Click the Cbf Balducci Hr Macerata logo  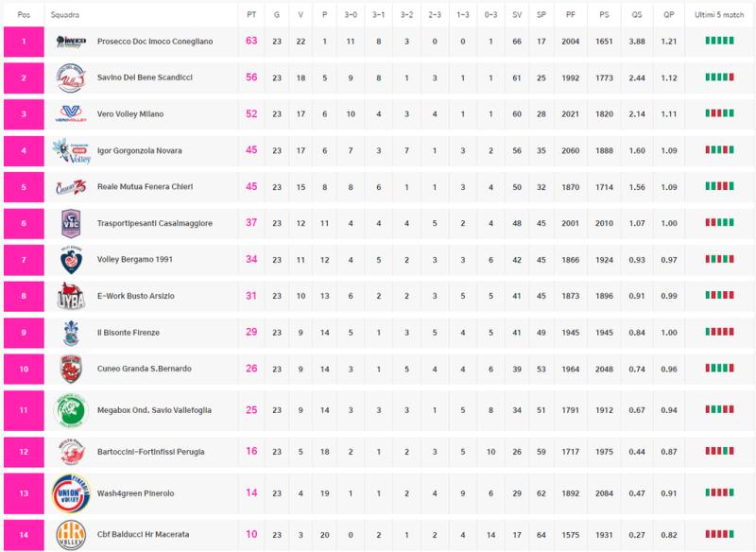tap(71, 535)
